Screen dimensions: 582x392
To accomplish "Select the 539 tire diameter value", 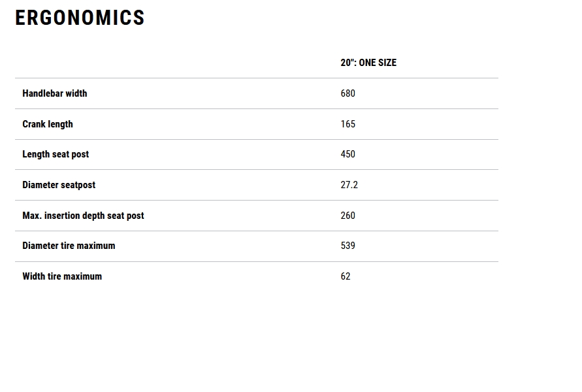I will coord(348,246).
